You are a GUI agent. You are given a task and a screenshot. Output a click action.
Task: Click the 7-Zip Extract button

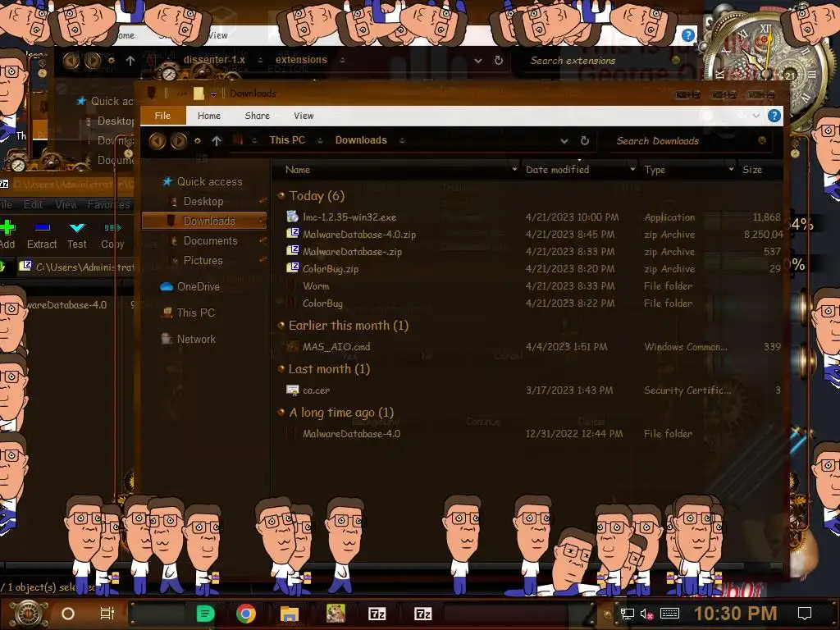[x=42, y=235]
